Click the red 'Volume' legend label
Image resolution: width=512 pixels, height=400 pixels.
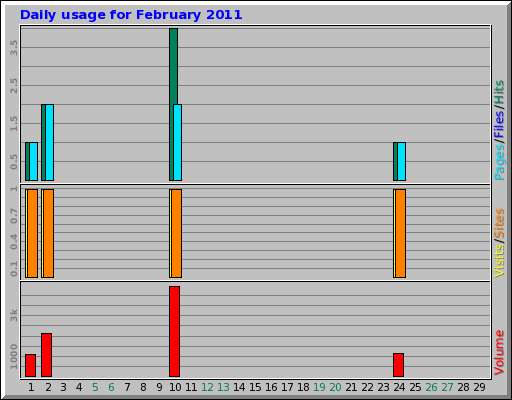(x=499, y=353)
